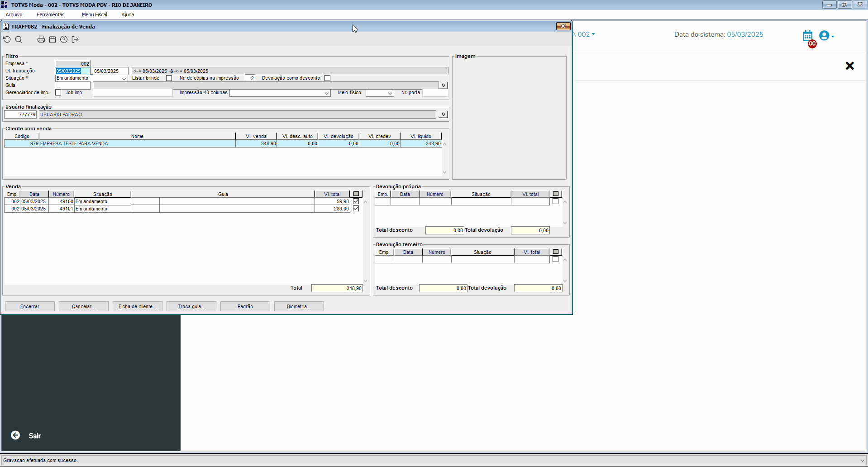
Task: Click the exit door icon in toolbar
Action: click(75, 39)
